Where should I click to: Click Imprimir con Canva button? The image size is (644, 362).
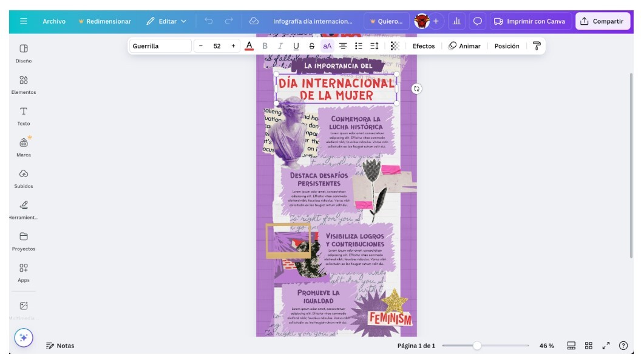530,21
